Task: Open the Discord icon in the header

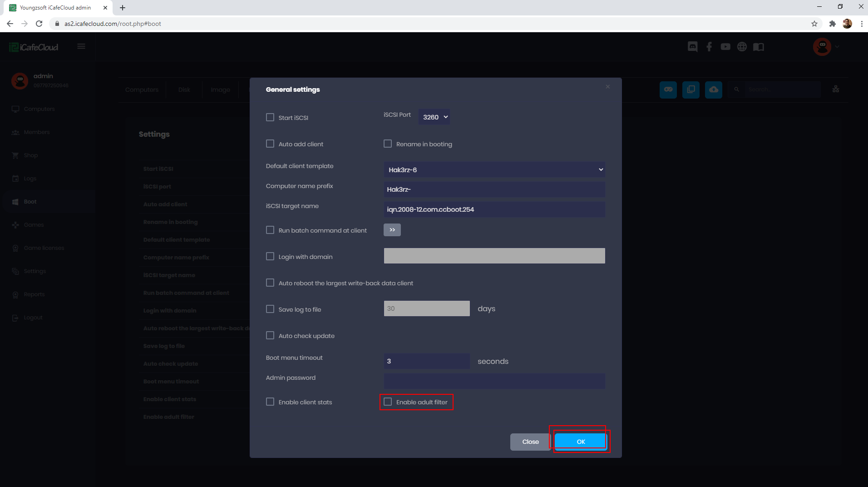Action: (692, 46)
